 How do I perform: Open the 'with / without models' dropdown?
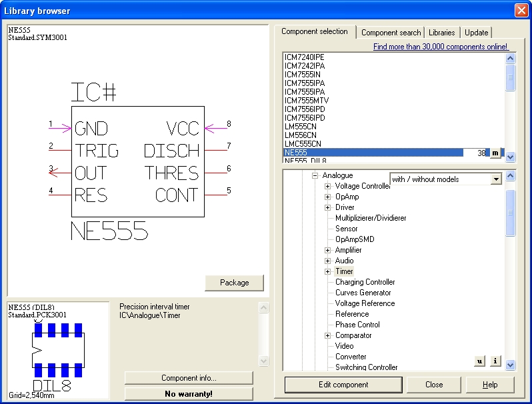495,179
